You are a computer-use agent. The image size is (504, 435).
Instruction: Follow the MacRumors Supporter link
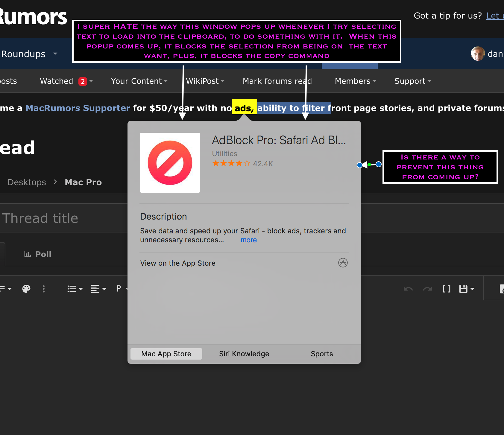point(78,108)
